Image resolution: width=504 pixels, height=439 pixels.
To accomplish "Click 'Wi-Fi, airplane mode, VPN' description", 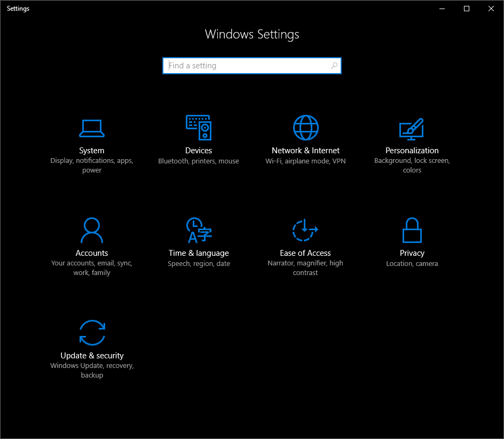I will (x=306, y=161).
